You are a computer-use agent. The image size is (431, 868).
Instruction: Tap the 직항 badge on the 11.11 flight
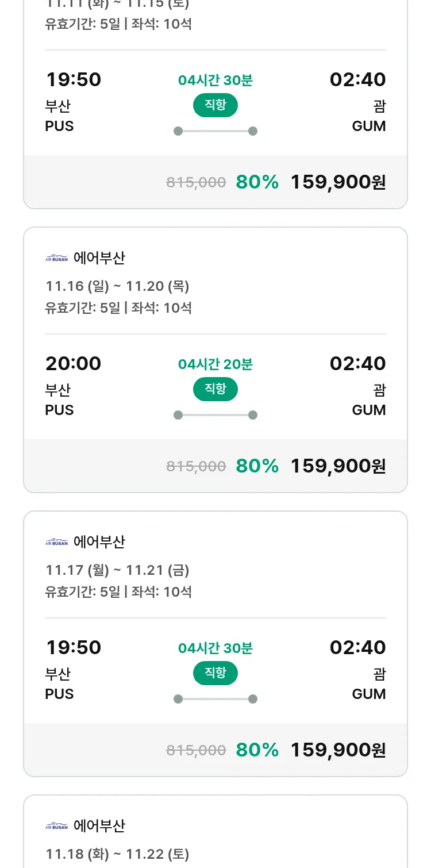tap(215, 105)
